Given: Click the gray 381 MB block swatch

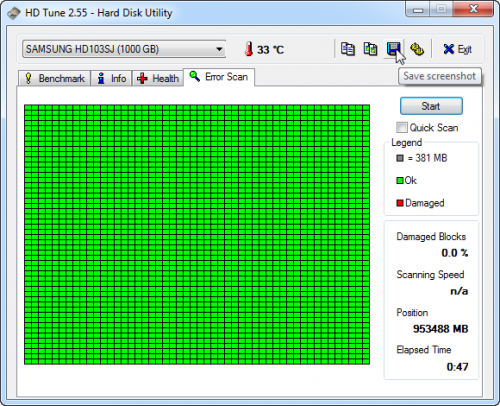Looking at the screenshot, I should pos(400,158).
